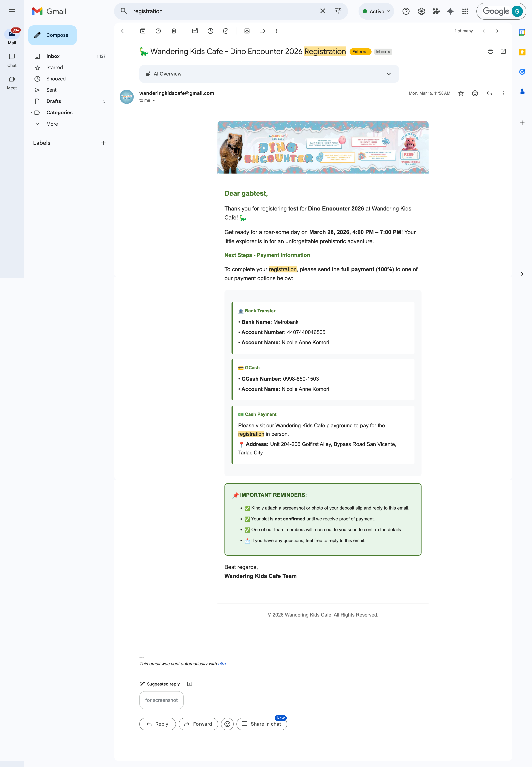
Task: Snooze this email with the clock icon
Action: [210, 31]
